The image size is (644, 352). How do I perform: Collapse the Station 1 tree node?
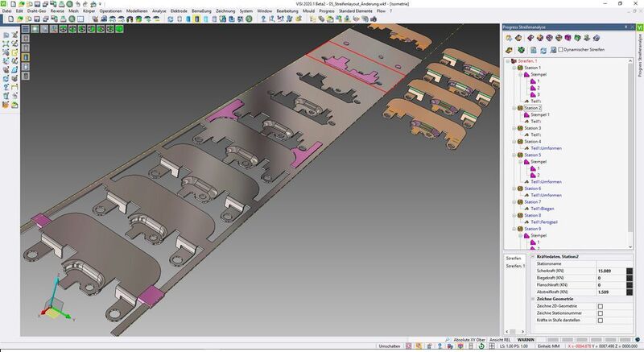(x=513, y=68)
